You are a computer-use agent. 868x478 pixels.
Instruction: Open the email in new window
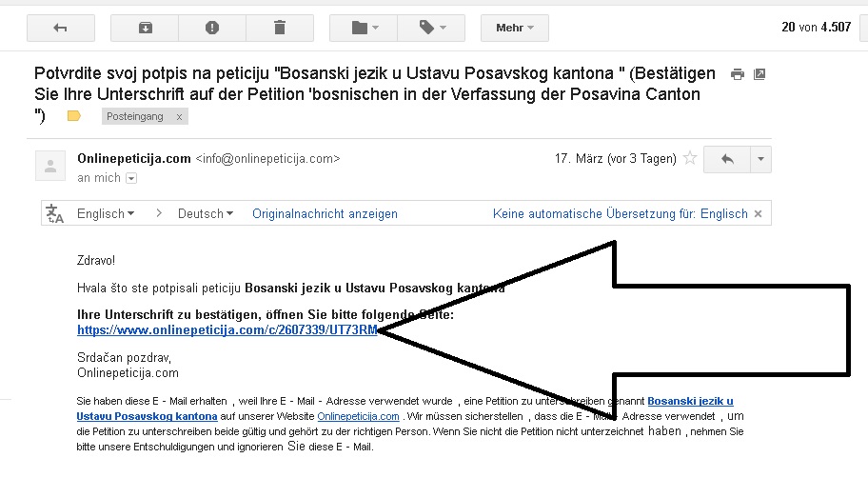(x=759, y=74)
